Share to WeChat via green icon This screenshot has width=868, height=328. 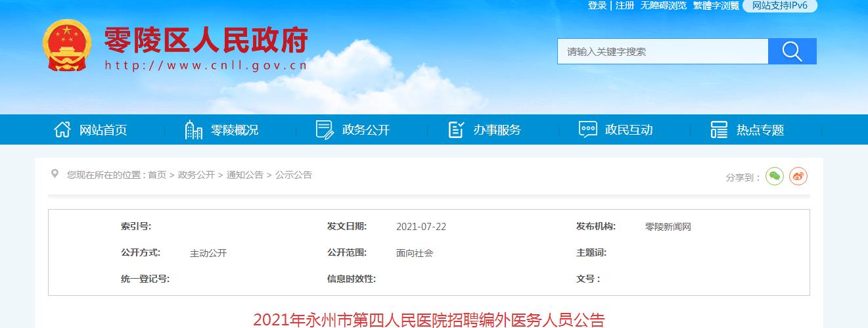point(775,176)
